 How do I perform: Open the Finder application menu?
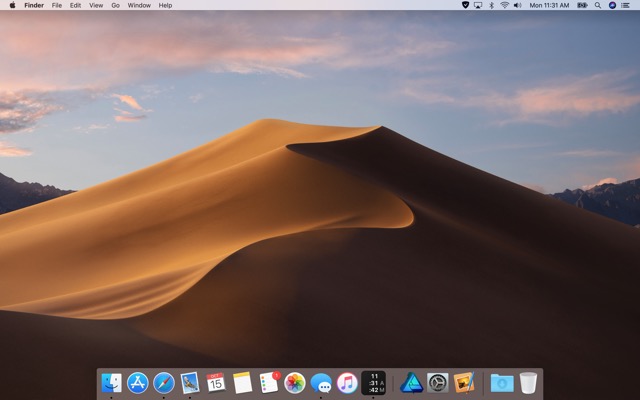34,5
